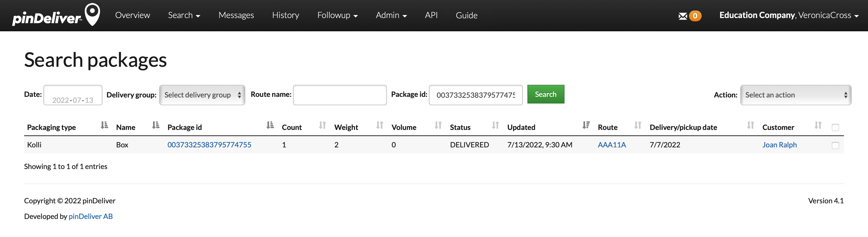Click the orange unread count badge
868x237 pixels.
(695, 16)
